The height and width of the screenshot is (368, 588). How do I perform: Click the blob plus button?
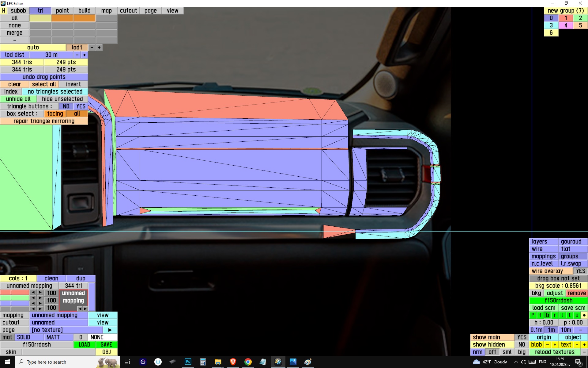[555, 345]
